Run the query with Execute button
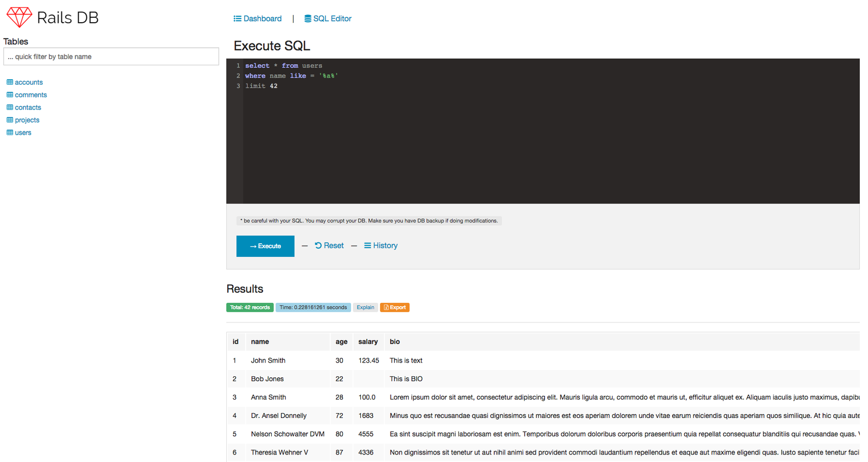Image resolution: width=868 pixels, height=462 pixels. tap(265, 246)
